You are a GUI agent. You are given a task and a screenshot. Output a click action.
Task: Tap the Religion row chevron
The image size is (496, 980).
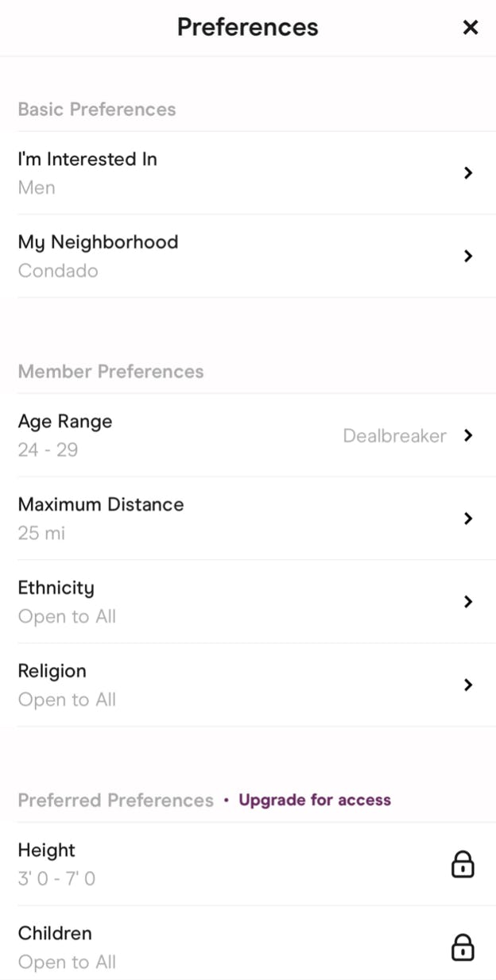click(x=468, y=685)
